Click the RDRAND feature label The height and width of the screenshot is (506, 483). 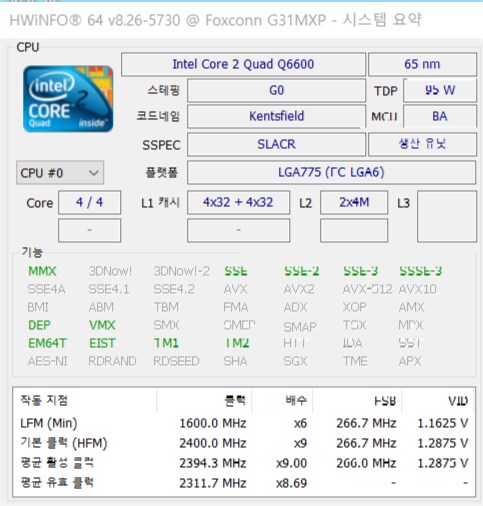click(x=112, y=361)
